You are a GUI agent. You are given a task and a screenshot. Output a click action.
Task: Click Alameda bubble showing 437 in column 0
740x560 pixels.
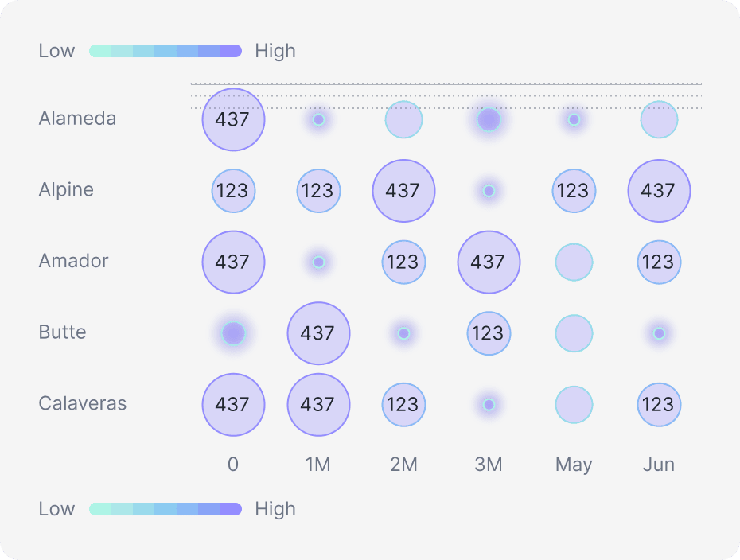[x=233, y=120]
